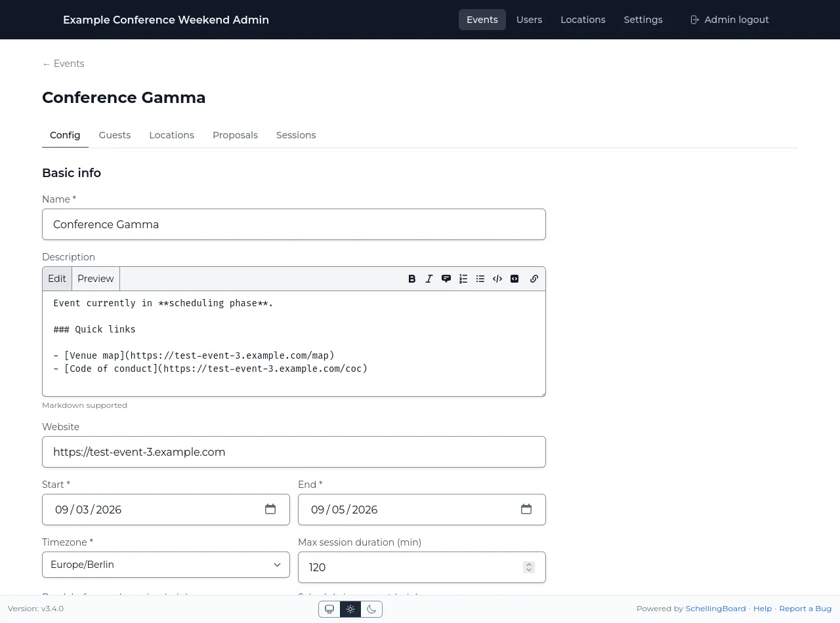Switch to the Sessions tab
Viewport: 840px width, 623px height.
[x=296, y=135]
